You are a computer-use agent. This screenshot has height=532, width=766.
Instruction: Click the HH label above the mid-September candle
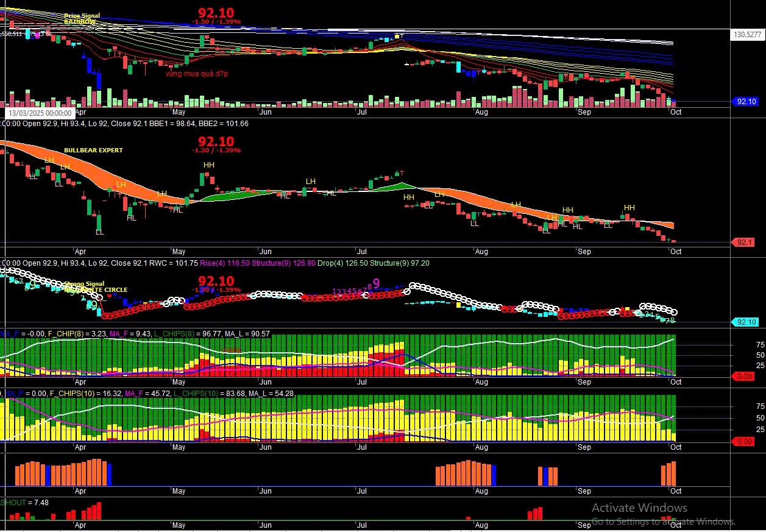pyautogui.click(x=629, y=208)
